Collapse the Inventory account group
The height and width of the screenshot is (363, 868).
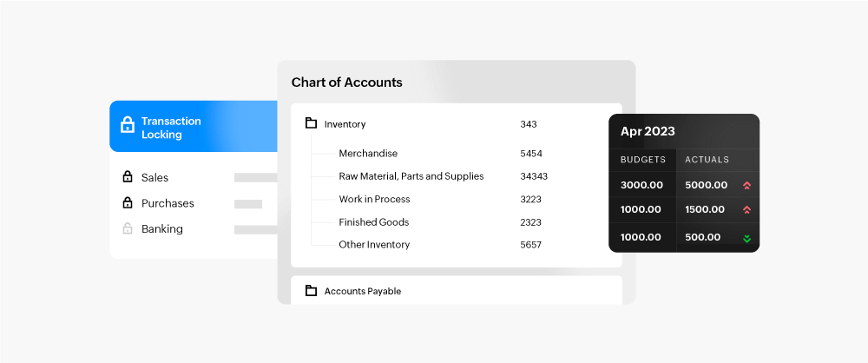[345, 124]
